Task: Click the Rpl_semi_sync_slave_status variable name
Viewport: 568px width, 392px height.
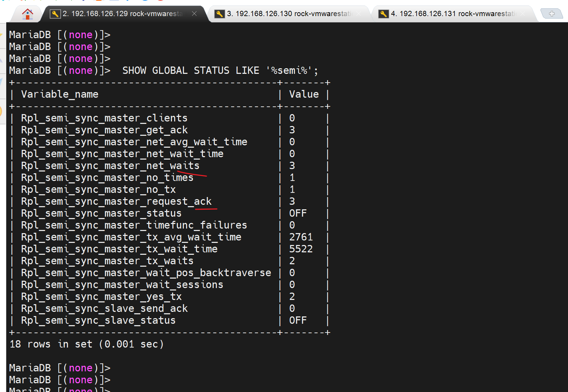Action: pyautogui.click(x=98, y=321)
